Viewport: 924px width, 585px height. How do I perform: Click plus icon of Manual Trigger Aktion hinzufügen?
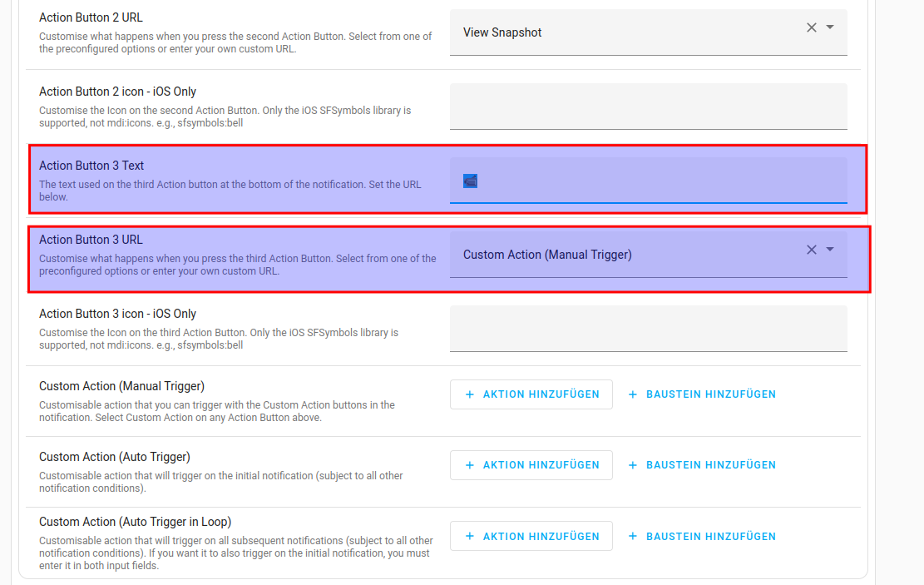pos(470,394)
